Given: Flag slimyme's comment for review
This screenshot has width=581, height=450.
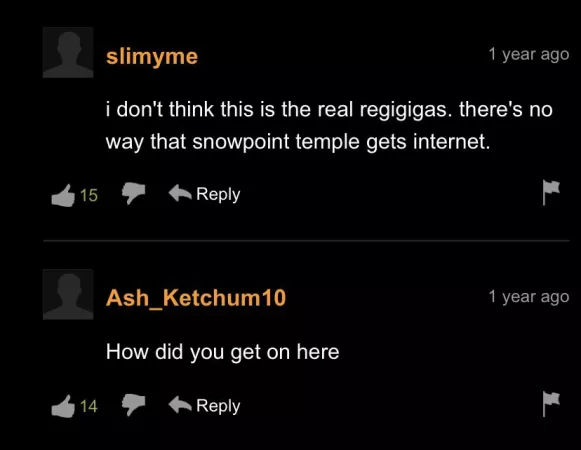Looking at the screenshot, I should (x=551, y=192).
